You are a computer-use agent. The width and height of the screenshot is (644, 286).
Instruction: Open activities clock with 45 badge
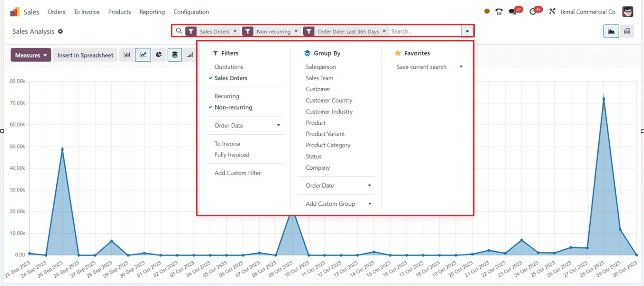pos(535,11)
